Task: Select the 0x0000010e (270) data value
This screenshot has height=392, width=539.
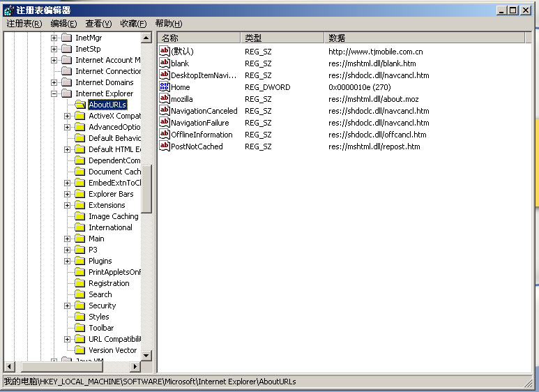Action: tap(360, 87)
